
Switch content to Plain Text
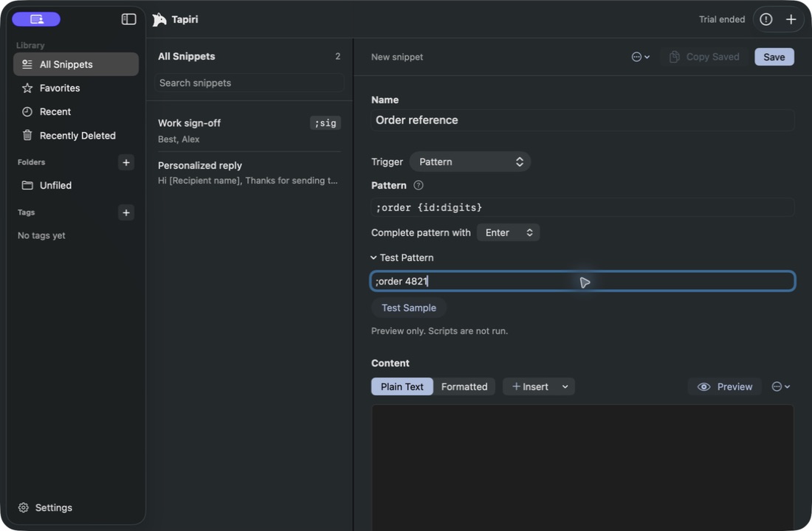[402, 386]
